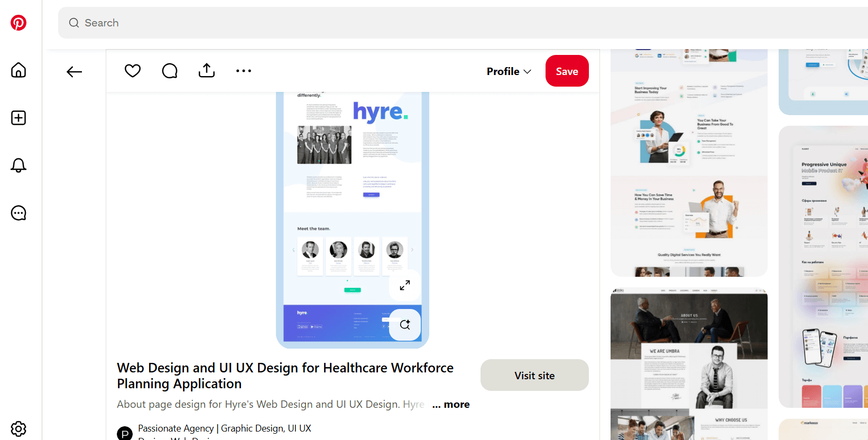Go back with the left arrow
The height and width of the screenshot is (440, 868).
(x=75, y=72)
